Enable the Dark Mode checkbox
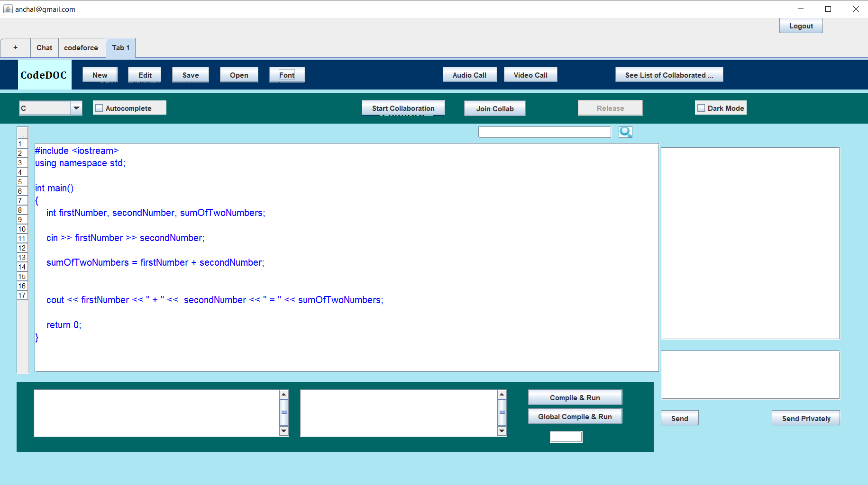 coord(701,108)
